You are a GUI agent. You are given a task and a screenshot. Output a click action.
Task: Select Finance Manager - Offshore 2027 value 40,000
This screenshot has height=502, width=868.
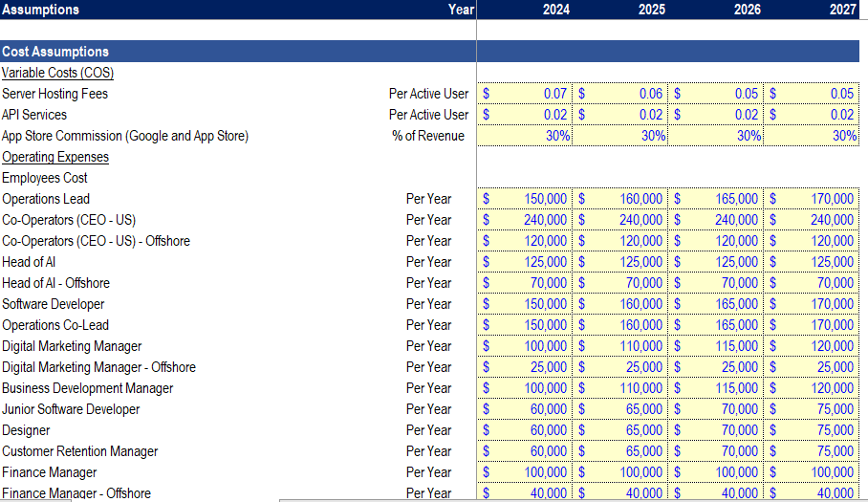pos(812,492)
